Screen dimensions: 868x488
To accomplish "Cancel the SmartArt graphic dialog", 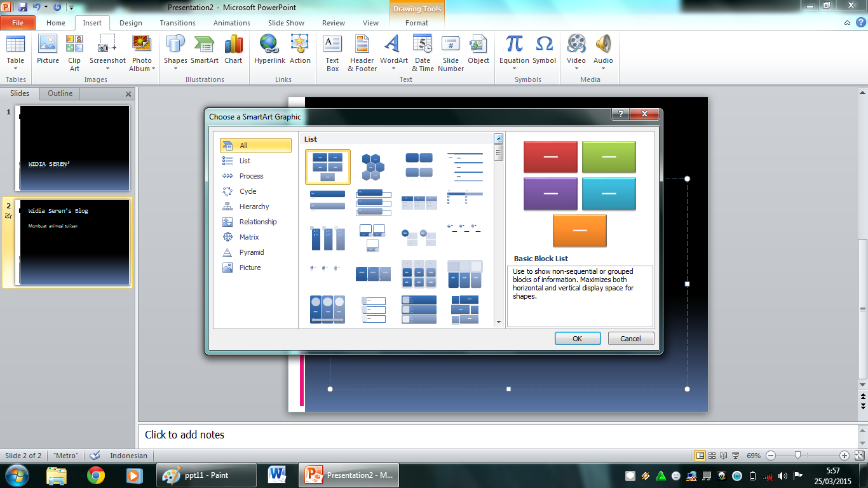I will pyautogui.click(x=630, y=338).
